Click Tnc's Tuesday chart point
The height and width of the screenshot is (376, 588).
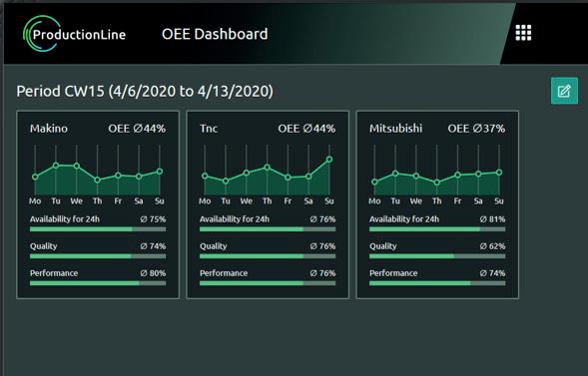[226, 181]
